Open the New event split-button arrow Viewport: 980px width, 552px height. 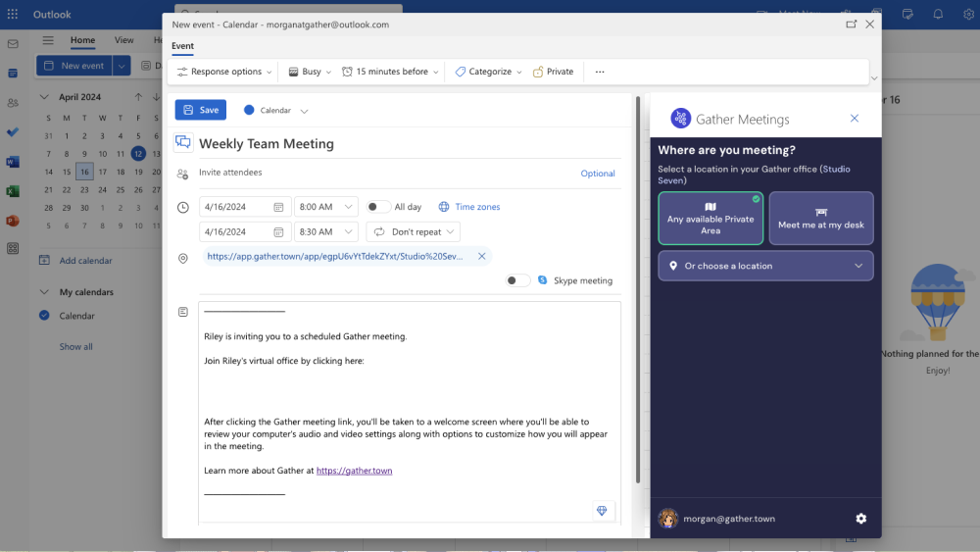122,66
